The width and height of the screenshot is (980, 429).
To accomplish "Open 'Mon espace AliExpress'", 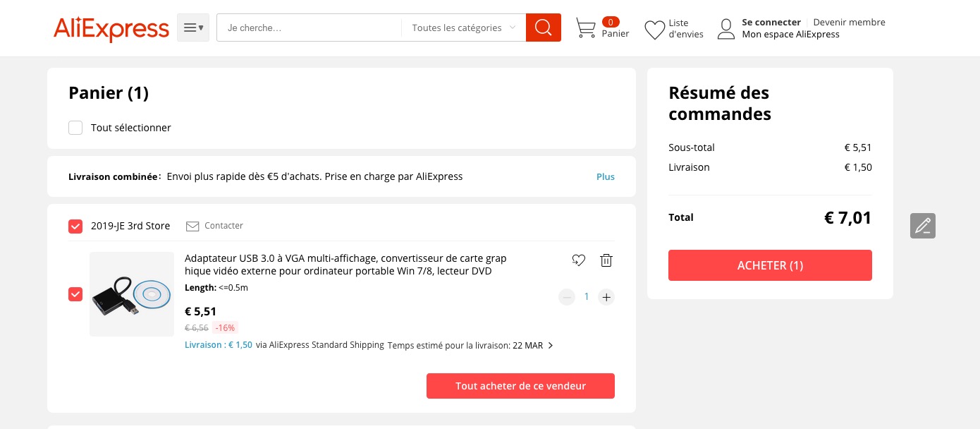I will tap(791, 34).
